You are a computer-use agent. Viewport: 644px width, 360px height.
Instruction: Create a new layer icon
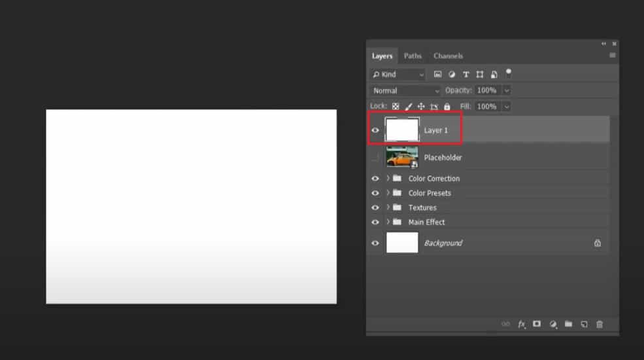584,324
